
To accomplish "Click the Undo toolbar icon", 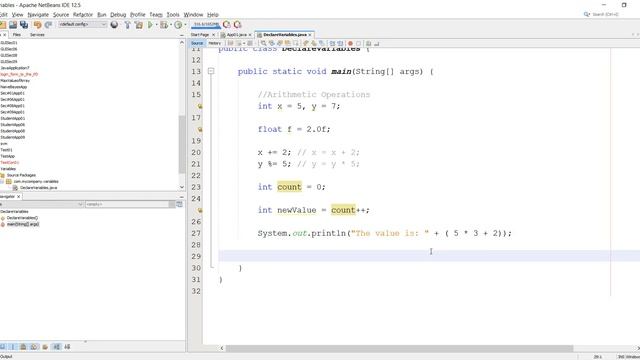I will coord(38,24).
